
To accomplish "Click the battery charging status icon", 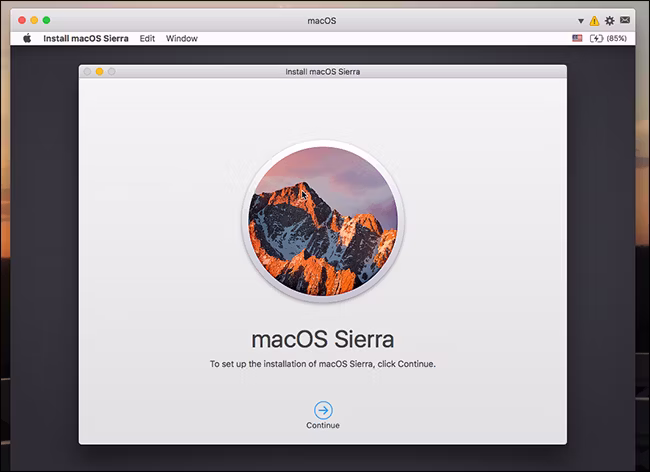I will (x=596, y=38).
